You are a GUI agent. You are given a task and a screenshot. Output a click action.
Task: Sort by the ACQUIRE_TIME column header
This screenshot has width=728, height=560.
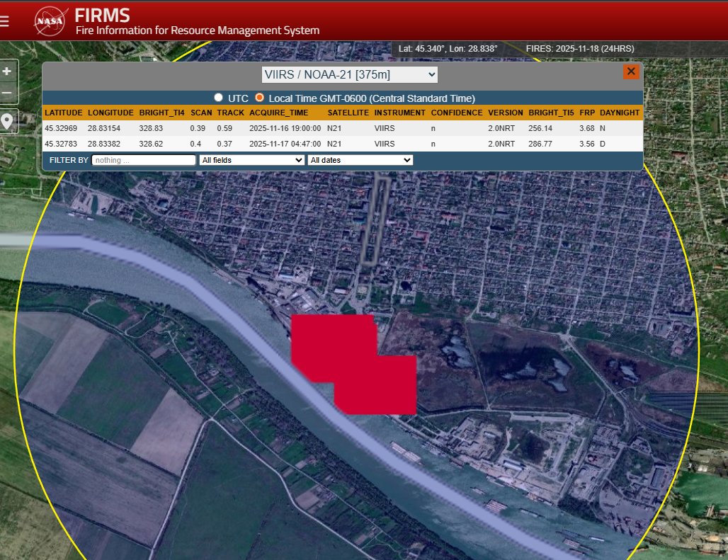click(x=278, y=113)
